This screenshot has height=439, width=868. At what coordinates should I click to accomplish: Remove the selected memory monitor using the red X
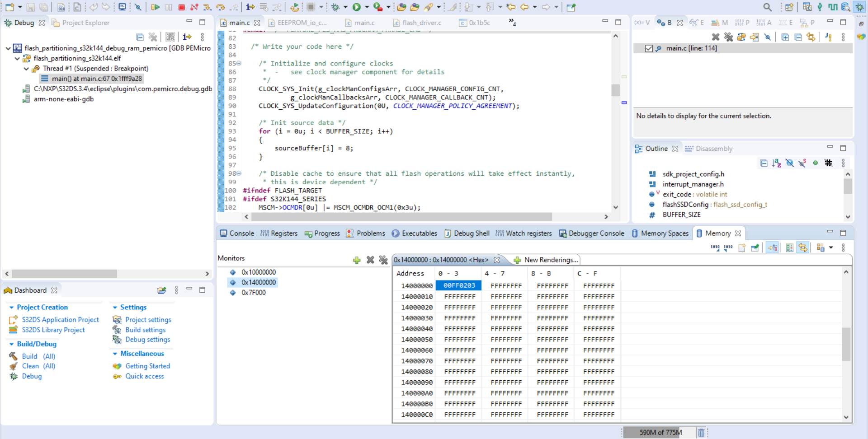point(370,260)
